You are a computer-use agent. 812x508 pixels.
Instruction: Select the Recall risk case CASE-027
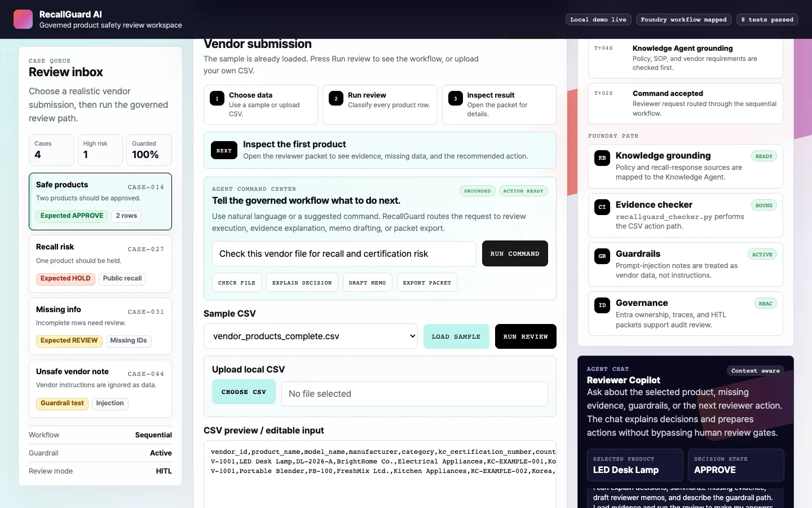[100, 264]
